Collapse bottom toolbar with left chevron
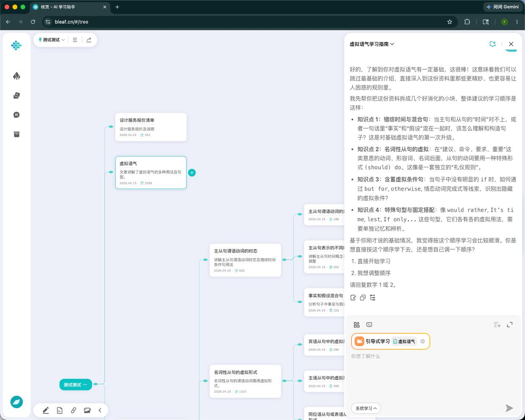This screenshot has height=420, width=525. pyautogui.click(x=100, y=410)
